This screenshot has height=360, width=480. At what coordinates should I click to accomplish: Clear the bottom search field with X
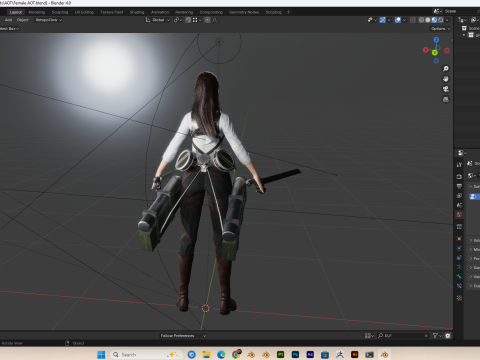426,336
